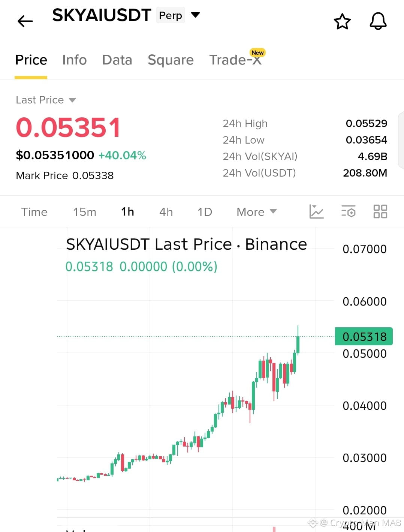Expand the More timeframes dropdown
This screenshot has height=532, width=404.
point(257,212)
